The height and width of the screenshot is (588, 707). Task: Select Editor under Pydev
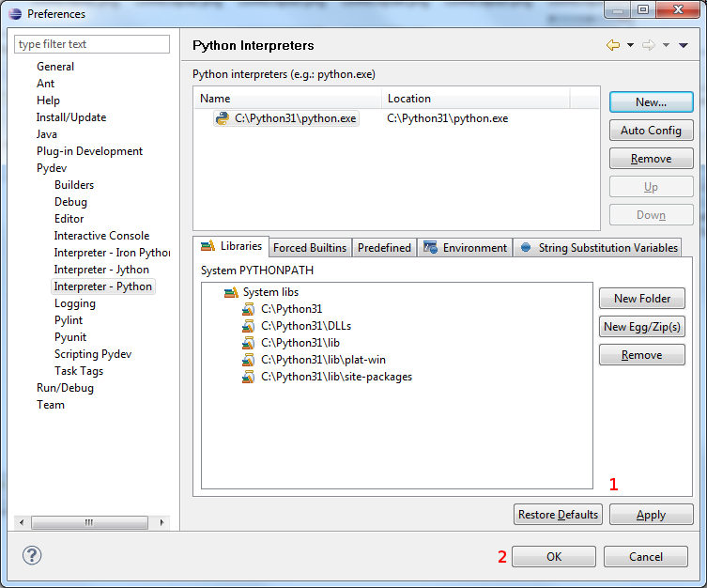tap(69, 219)
